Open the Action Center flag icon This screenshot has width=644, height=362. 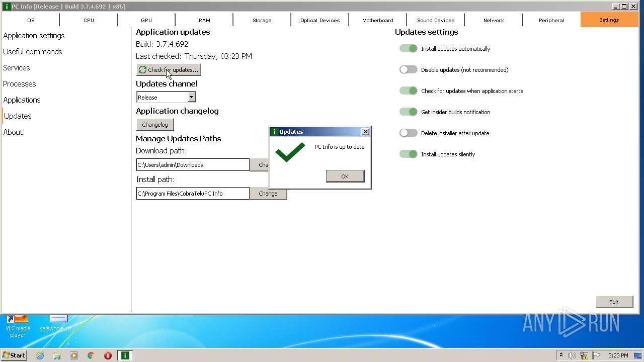pyautogui.click(x=596, y=355)
